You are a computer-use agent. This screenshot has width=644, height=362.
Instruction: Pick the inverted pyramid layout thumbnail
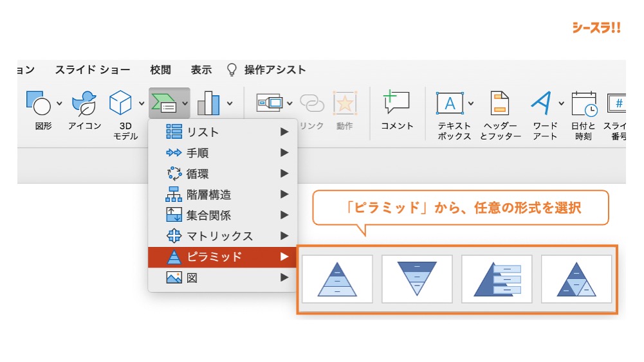coord(417,278)
